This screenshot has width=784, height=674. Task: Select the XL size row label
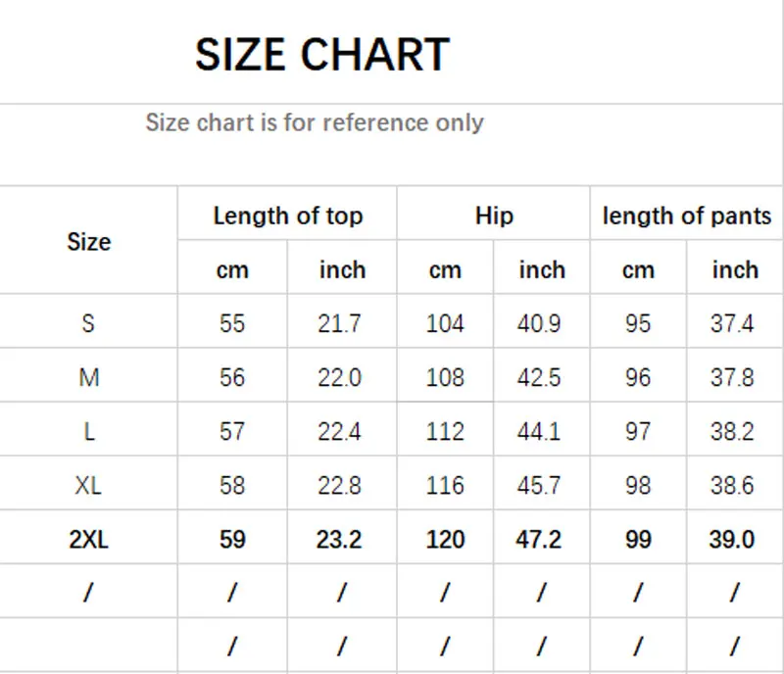(x=88, y=485)
